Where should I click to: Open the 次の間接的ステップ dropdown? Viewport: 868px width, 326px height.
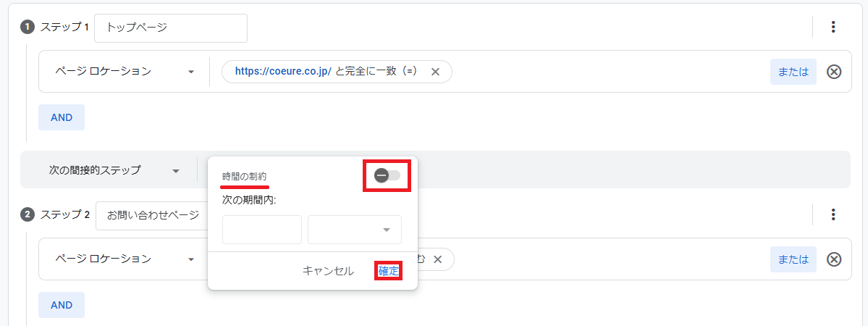pos(114,171)
